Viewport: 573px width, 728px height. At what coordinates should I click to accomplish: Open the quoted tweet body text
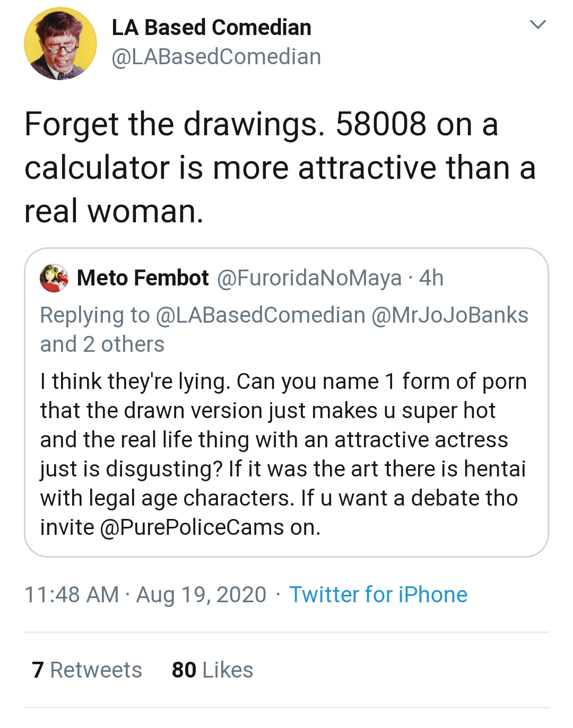pyautogui.click(x=283, y=454)
